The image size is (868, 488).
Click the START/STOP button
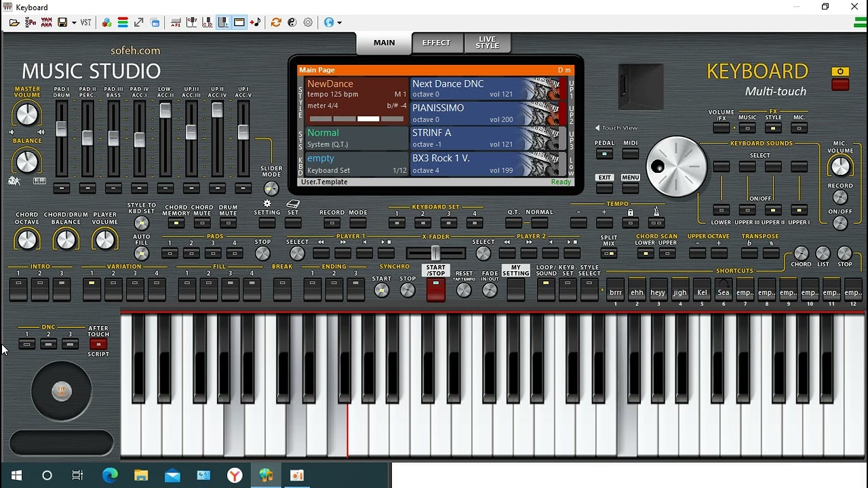pyautogui.click(x=435, y=290)
